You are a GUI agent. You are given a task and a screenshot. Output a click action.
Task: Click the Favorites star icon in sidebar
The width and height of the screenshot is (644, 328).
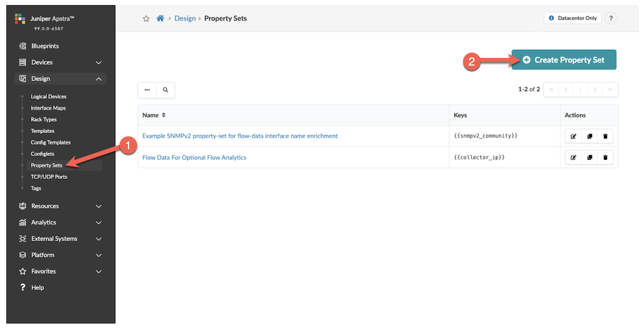tap(23, 271)
